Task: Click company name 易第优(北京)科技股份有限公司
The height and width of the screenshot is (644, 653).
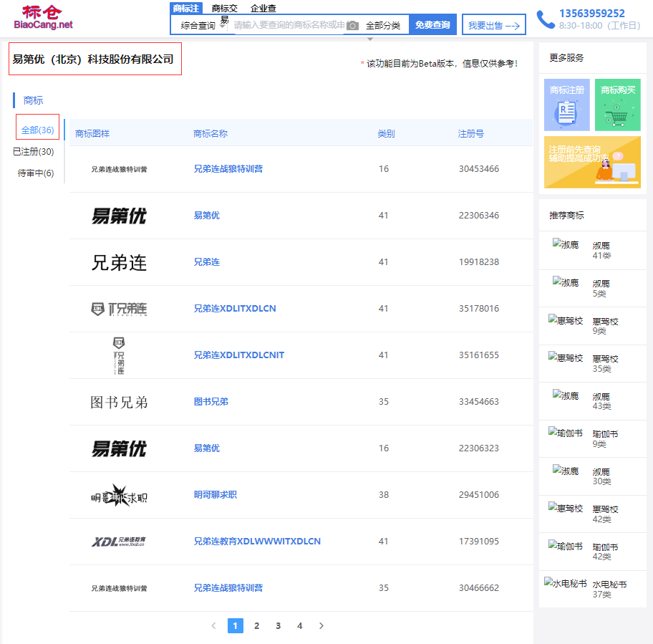Action: (93, 59)
